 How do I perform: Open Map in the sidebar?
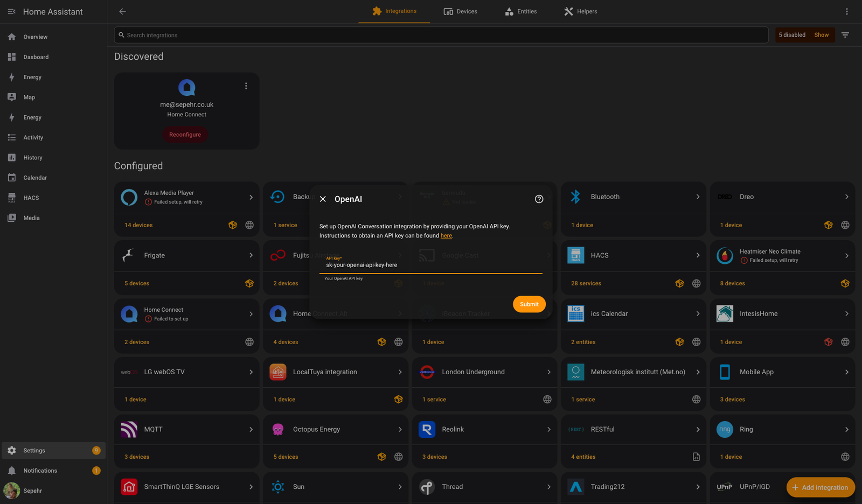pos(53,97)
